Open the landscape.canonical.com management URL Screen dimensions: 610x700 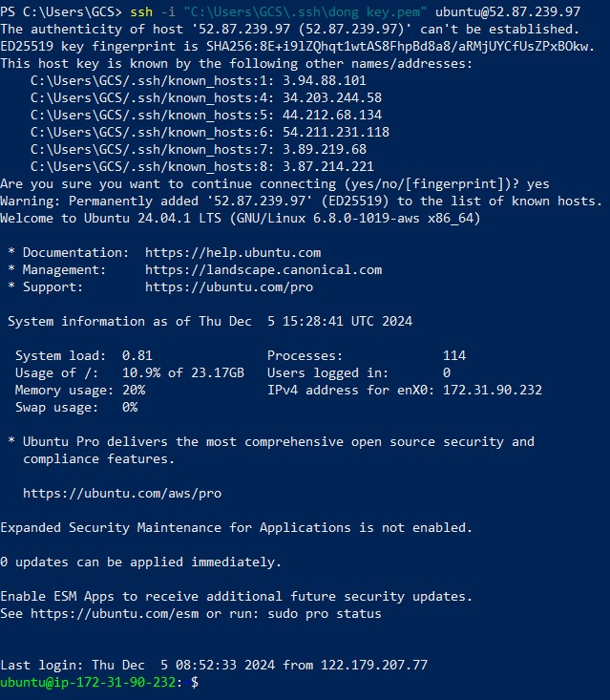(263, 270)
